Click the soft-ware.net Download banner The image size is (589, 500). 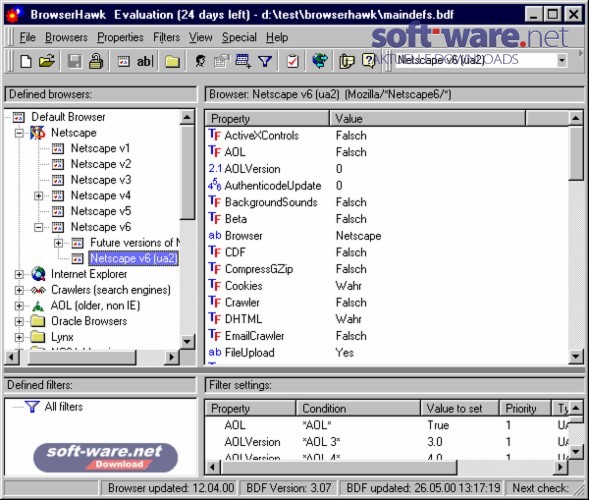105,457
